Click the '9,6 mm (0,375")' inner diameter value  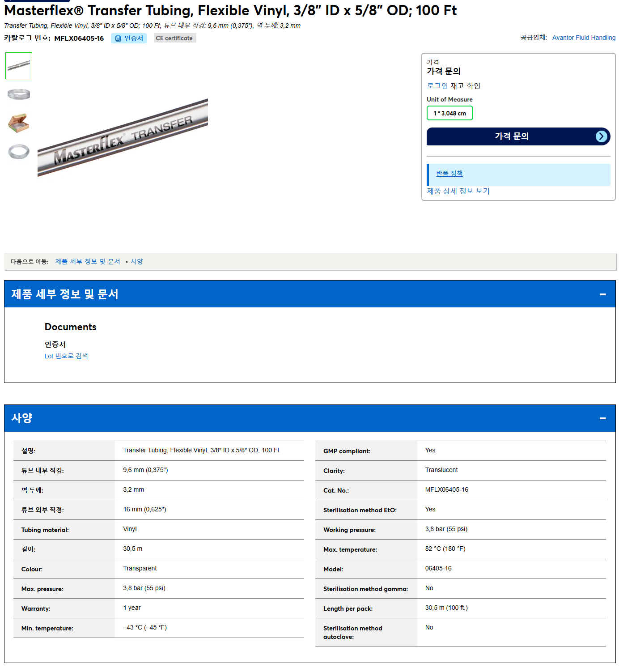145,470
